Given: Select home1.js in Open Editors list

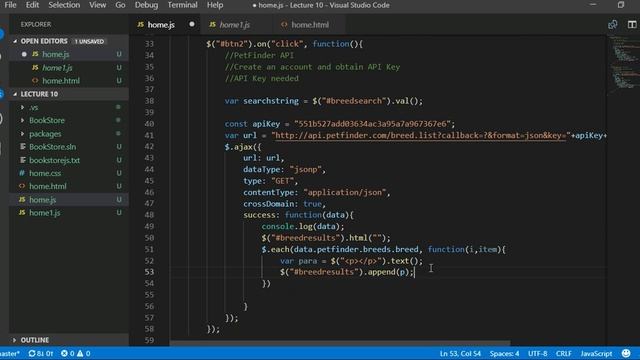Looking at the screenshot, I should click(x=57, y=68).
